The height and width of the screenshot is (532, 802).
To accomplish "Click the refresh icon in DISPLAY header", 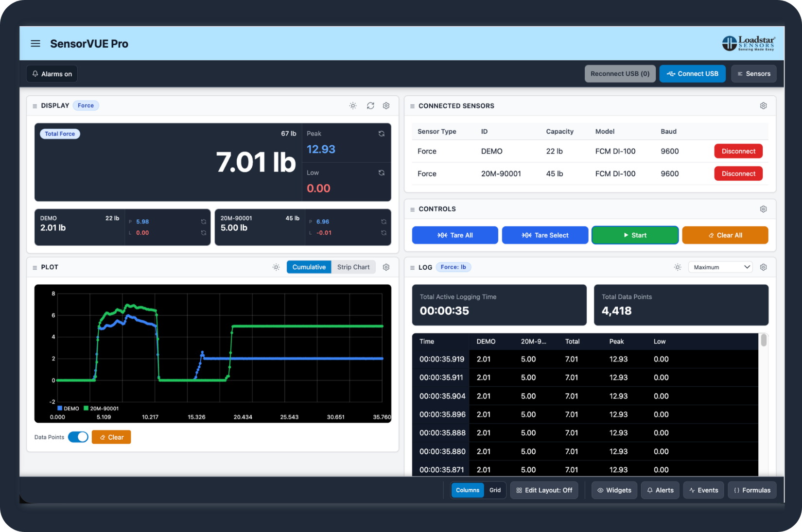I will pos(370,105).
